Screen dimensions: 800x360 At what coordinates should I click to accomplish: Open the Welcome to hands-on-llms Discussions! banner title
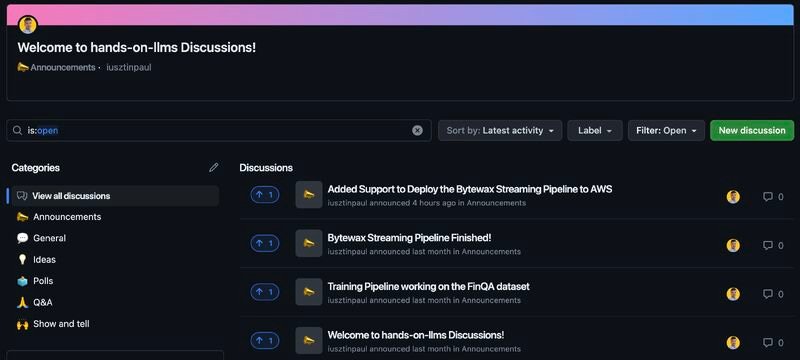pos(137,48)
